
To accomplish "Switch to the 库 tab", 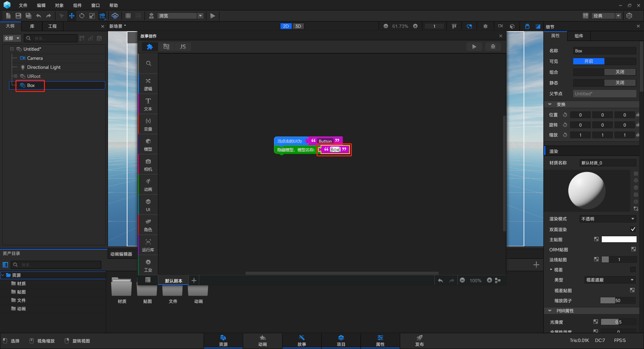I will [x=32, y=26].
